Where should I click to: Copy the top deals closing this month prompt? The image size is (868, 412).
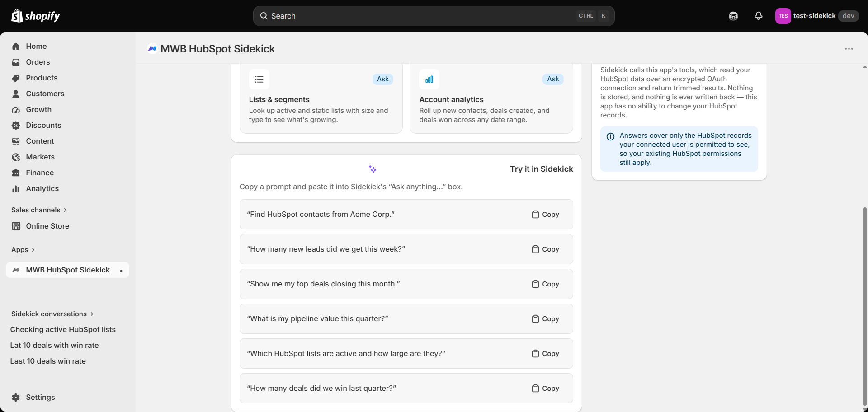click(x=545, y=284)
